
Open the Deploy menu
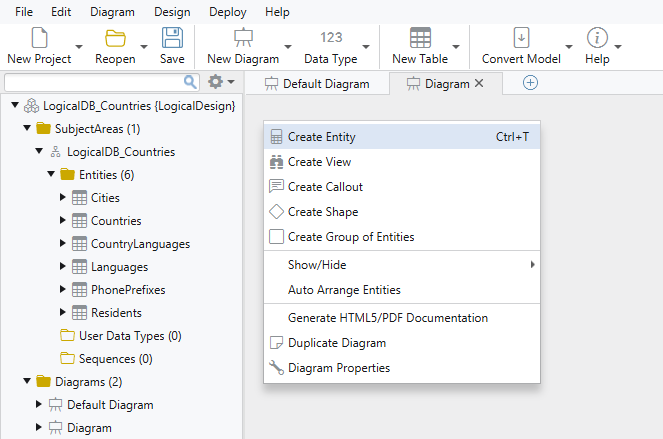[x=227, y=12]
